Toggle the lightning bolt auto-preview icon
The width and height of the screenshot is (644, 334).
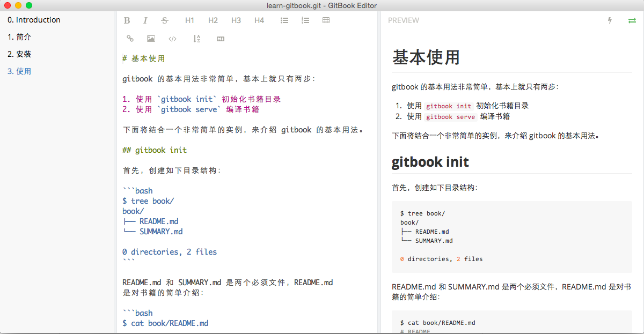(610, 20)
